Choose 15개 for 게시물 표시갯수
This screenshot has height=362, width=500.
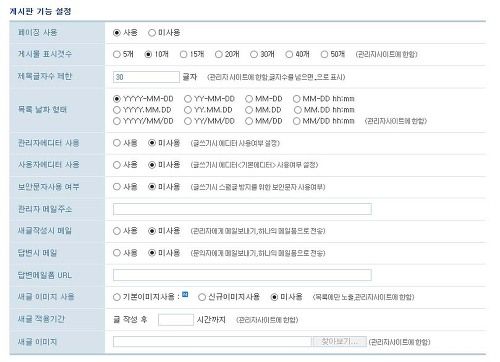[184, 54]
